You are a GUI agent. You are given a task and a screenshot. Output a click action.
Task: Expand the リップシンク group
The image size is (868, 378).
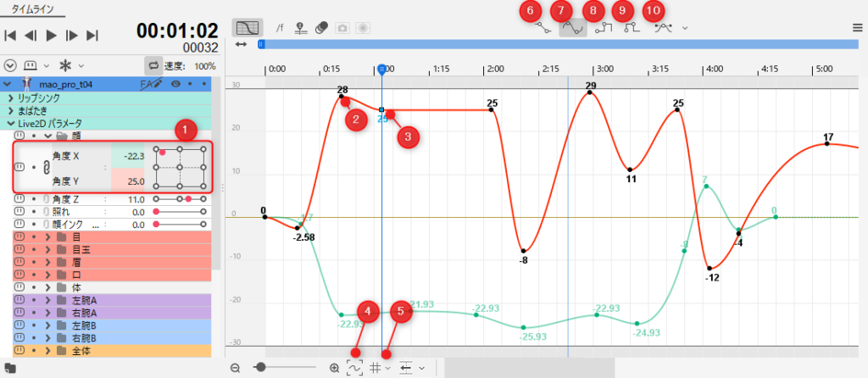[x=10, y=98]
